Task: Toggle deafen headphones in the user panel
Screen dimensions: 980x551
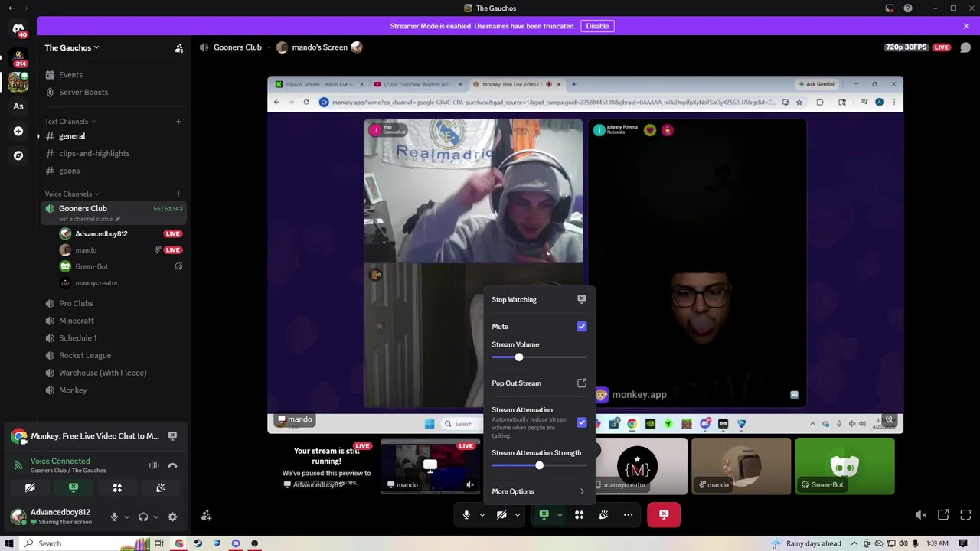Action: point(143,517)
